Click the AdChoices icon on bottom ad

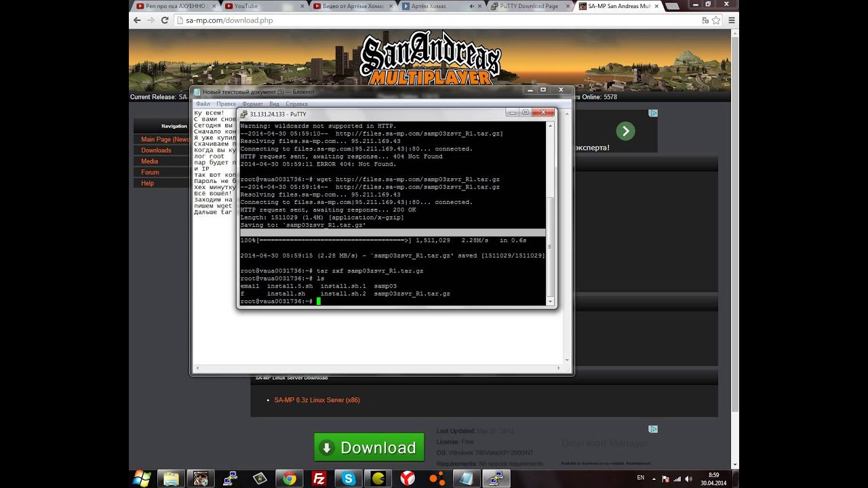pyautogui.click(x=652, y=429)
